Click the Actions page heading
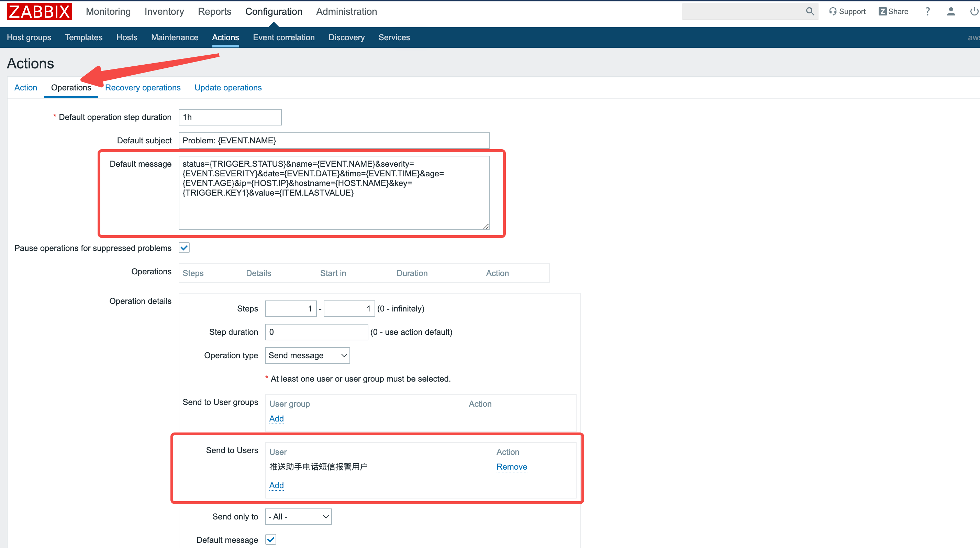Image resolution: width=980 pixels, height=548 pixels. pos(31,64)
